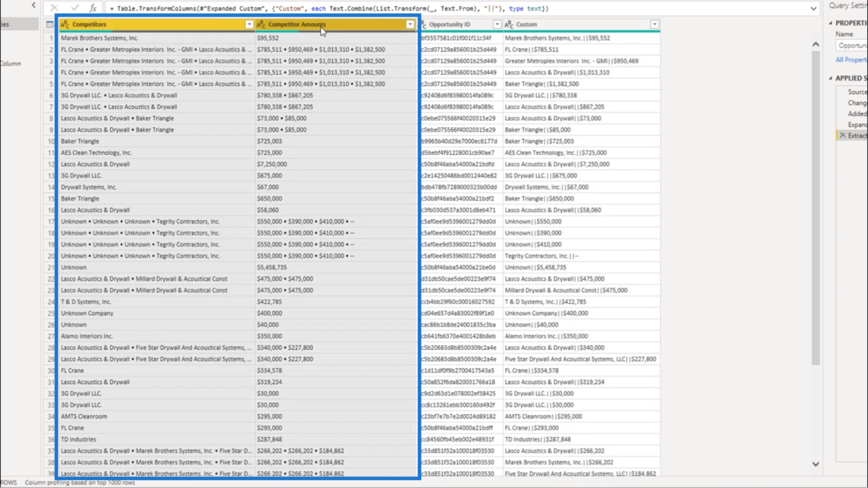The image size is (868, 488).
Task: Click 'AES Clean Technology, Inc.' Competitors cell
Action: (x=157, y=153)
